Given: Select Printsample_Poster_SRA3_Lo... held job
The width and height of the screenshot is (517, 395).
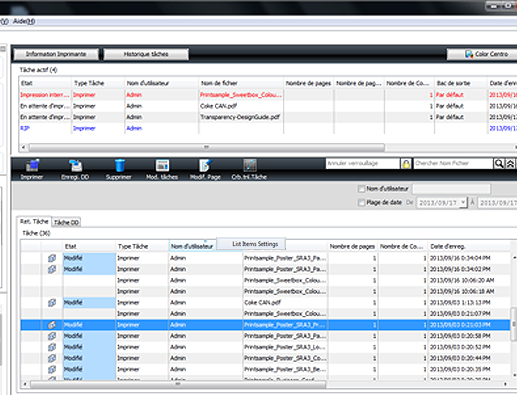Looking at the screenshot, I should point(265,347).
